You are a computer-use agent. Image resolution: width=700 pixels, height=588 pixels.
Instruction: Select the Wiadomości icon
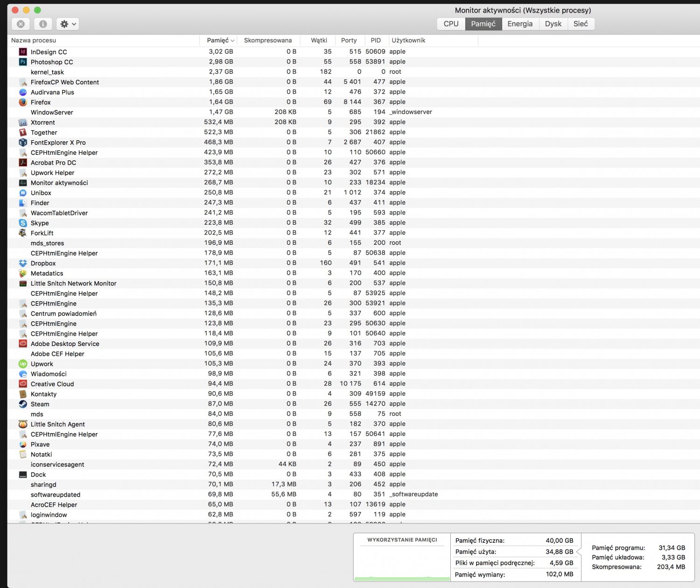click(23, 374)
